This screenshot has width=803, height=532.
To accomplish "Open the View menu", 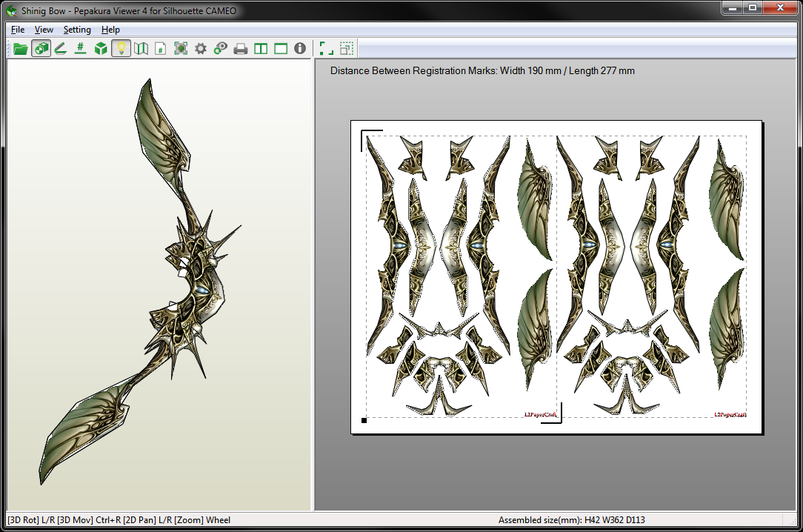I will click(x=44, y=30).
